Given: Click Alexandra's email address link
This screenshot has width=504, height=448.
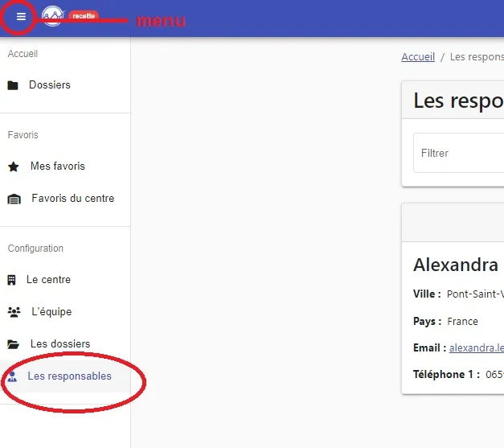Looking at the screenshot, I should click(x=477, y=347).
